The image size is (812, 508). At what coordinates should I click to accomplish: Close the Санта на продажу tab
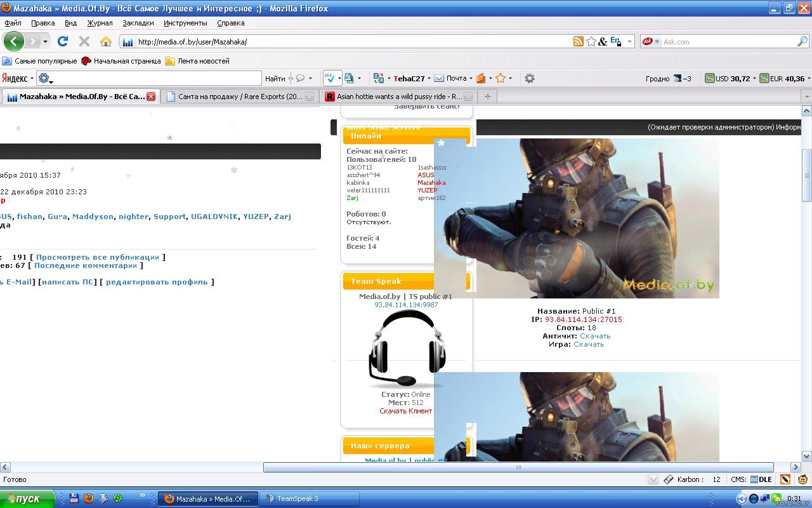tap(310, 97)
